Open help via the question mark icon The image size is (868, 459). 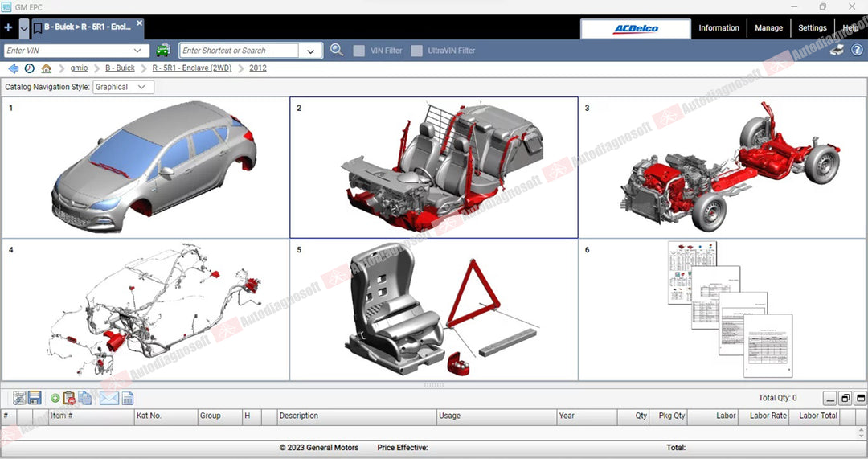click(857, 50)
